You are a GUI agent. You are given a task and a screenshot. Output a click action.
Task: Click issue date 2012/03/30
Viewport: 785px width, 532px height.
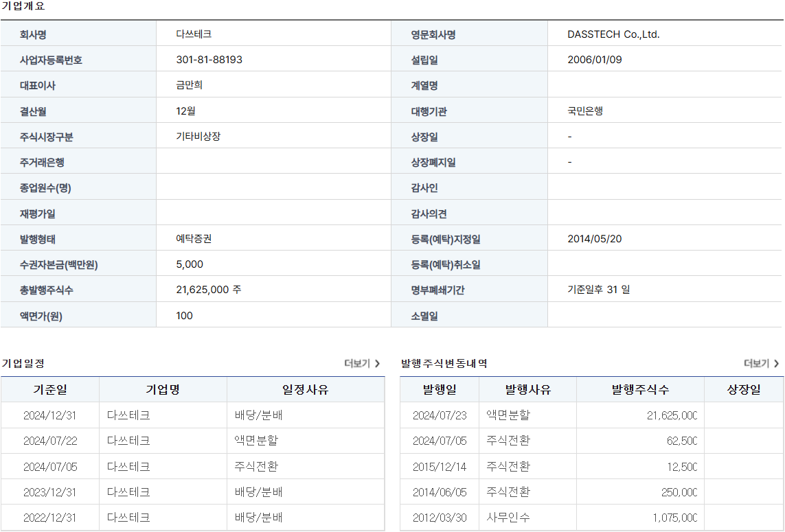[440, 518]
